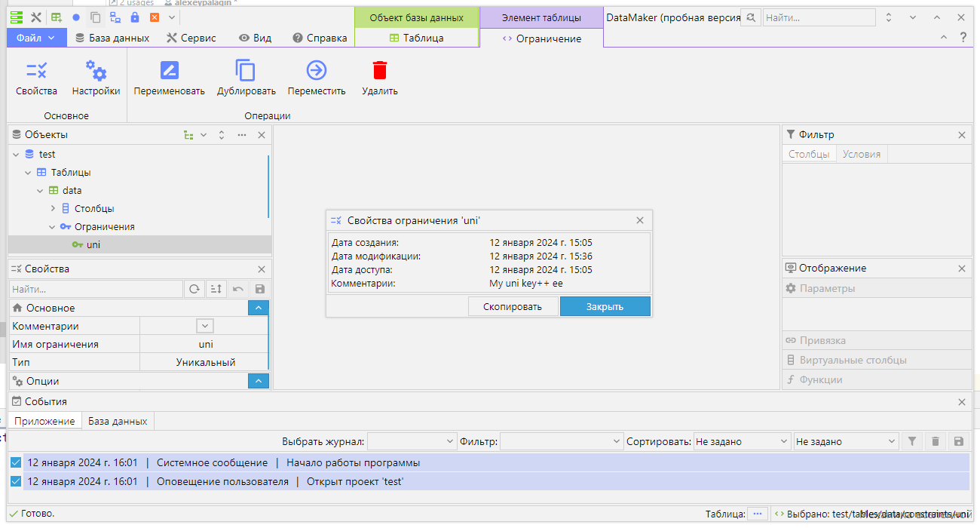980x528 pixels.
Task: Collapse the test database node
Action: [16, 154]
